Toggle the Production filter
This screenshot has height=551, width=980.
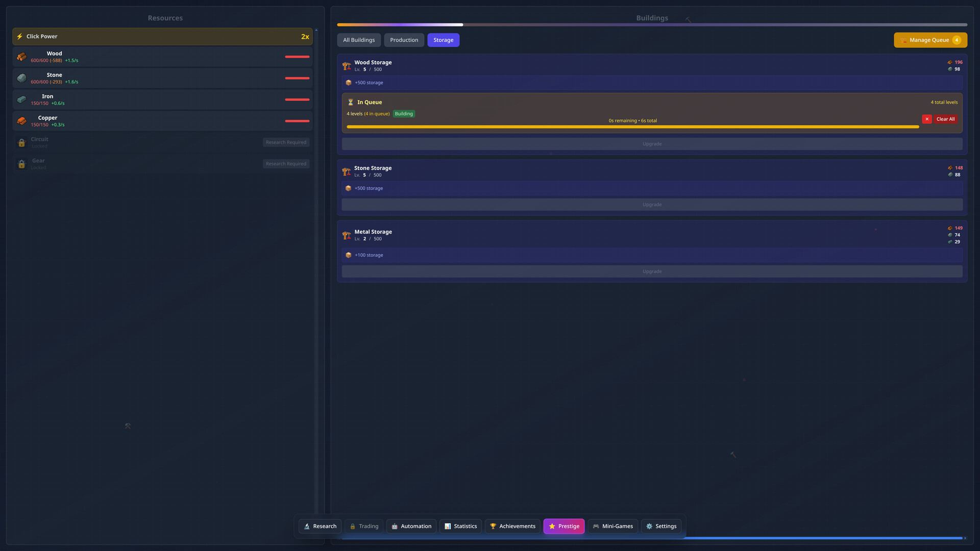(404, 40)
